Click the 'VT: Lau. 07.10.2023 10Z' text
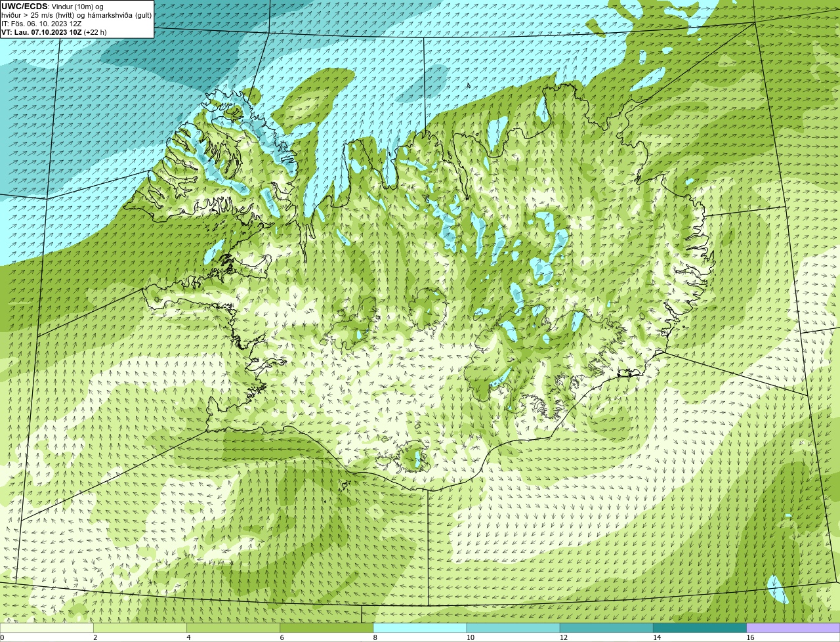Viewport: 840px width, 642px height. pyautogui.click(x=40, y=32)
